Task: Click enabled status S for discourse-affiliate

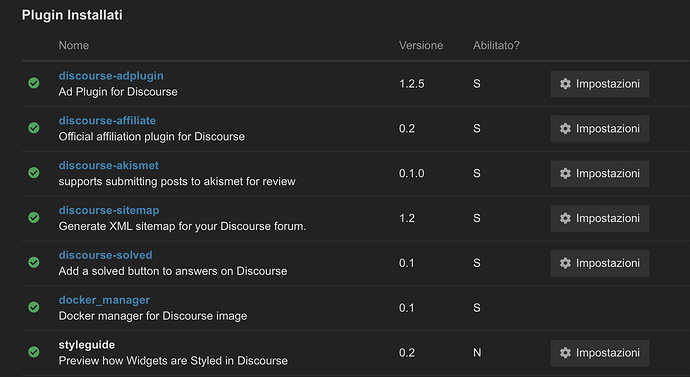Action: coord(477,129)
